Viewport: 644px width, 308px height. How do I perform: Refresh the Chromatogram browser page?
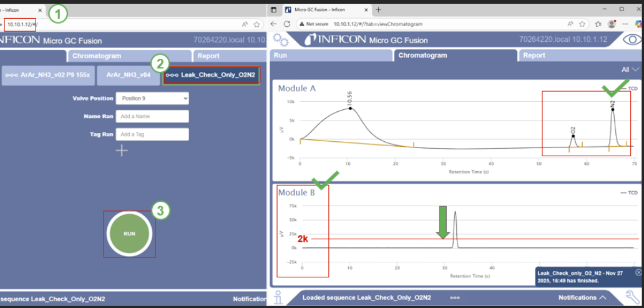coord(286,24)
